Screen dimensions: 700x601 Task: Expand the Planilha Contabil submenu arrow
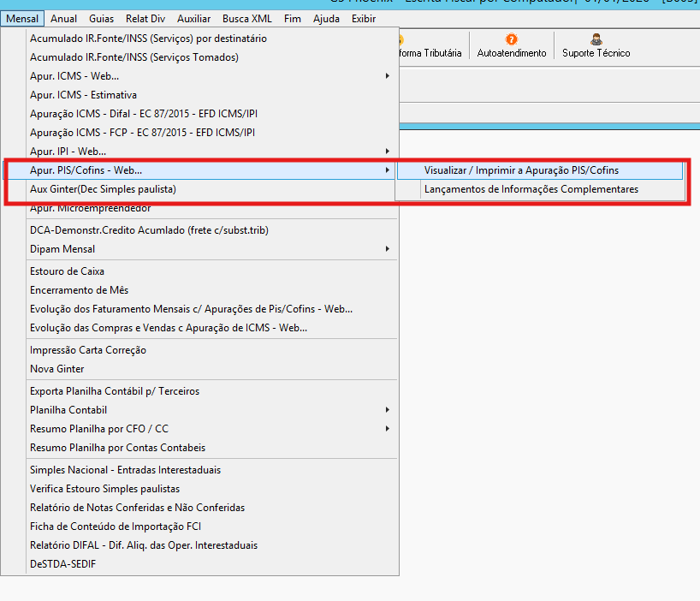pos(388,409)
